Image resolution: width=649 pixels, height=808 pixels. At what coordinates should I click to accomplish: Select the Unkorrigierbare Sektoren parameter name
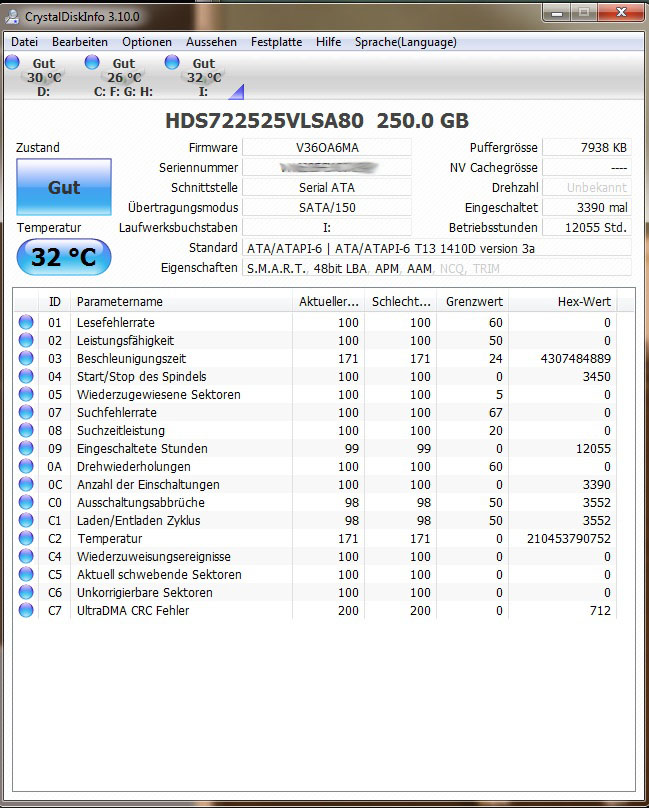145,593
